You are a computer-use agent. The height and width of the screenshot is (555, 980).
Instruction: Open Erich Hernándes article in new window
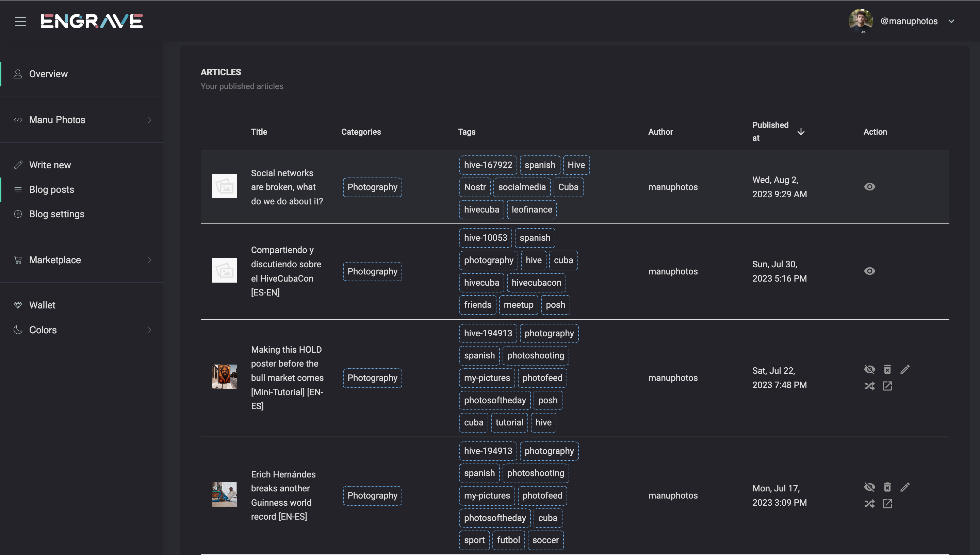(887, 504)
